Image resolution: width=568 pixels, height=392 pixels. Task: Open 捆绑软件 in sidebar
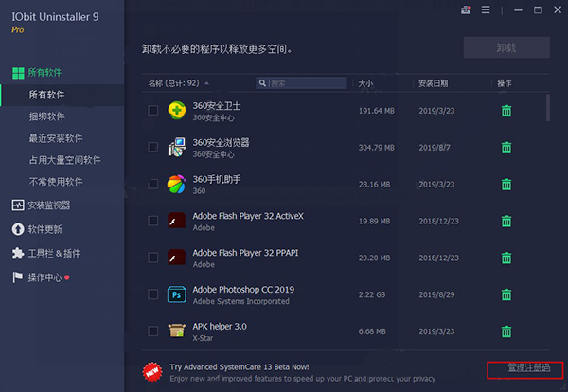point(46,116)
